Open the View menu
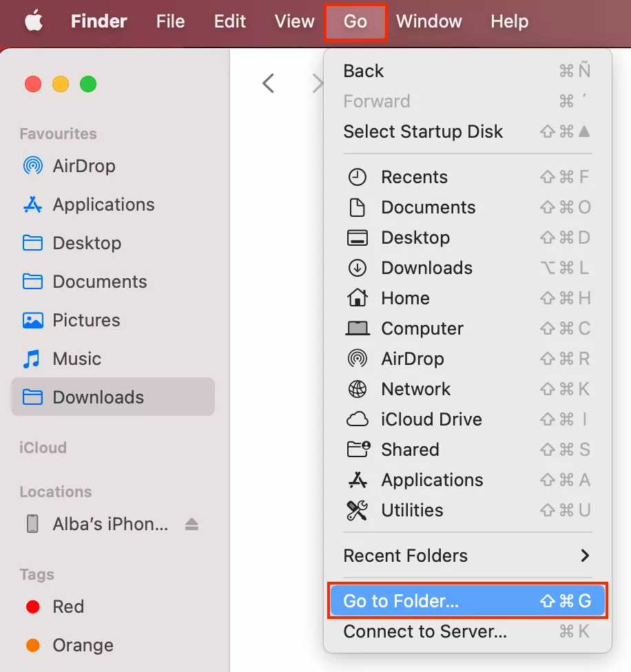Viewport: 631px width, 672px height. pyautogui.click(x=294, y=21)
